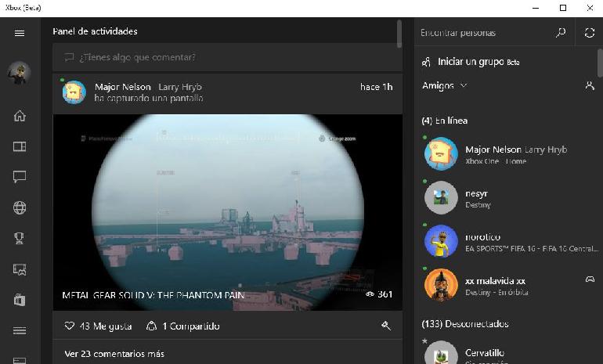Open the Metal Gear Solid V screenshot

pos(227,212)
